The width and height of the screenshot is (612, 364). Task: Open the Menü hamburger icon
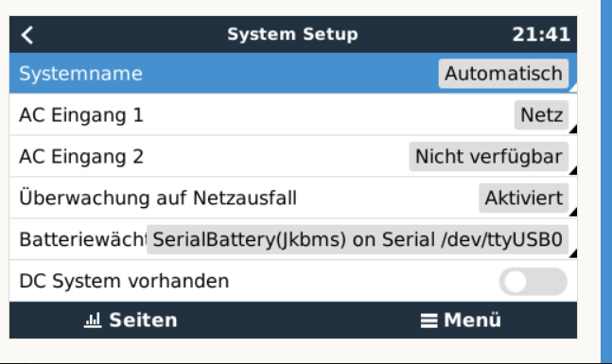point(428,321)
